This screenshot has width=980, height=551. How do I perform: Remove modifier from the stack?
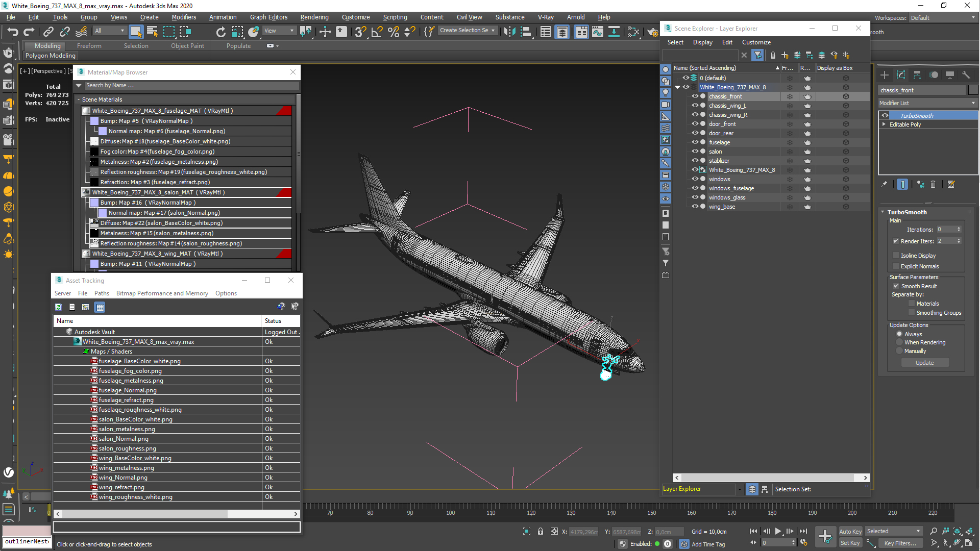click(933, 184)
